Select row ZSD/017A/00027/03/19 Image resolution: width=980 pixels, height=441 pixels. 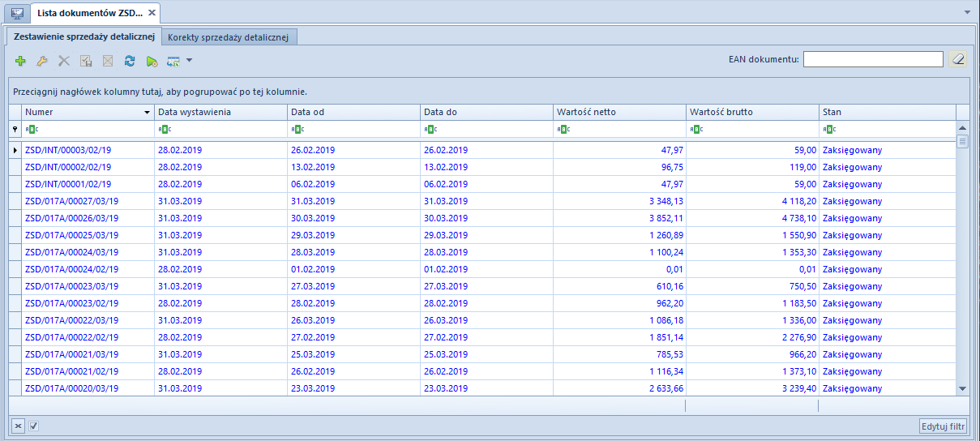(482, 201)
